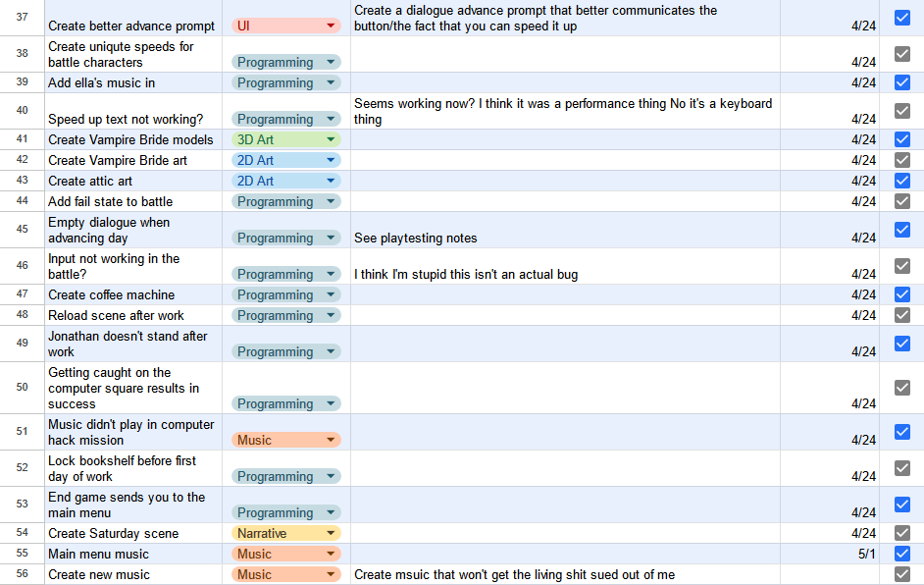Open Music dropdown for computer hack mission
This screenshot has width=924, height=585.
(x=331, y=440)
